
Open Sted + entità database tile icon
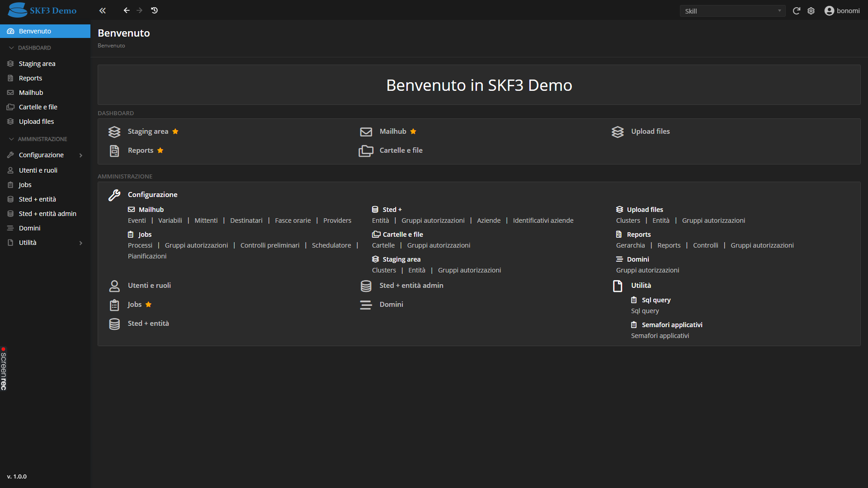(x=114, y=324)
